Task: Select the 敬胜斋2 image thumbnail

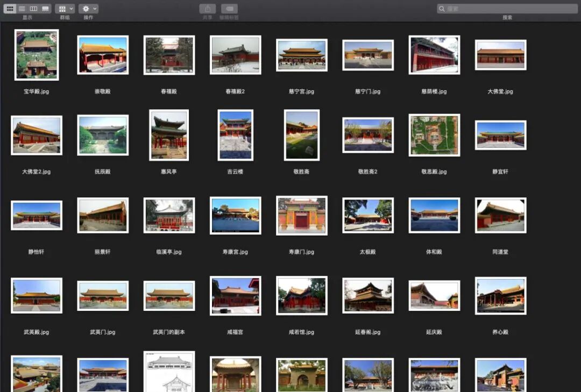Action: [x=368, y=135]
